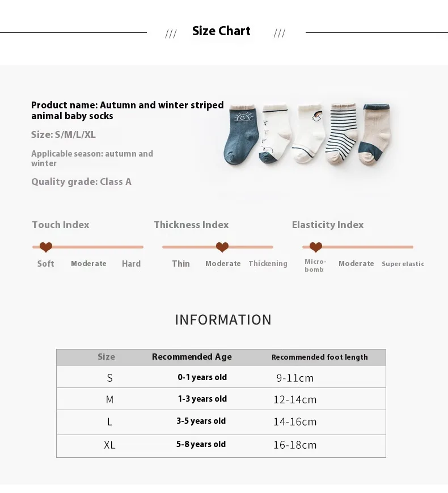The image size is (448, 493).
Task: Click the heart marker on Touch Index
Action: tap(46, 247)
